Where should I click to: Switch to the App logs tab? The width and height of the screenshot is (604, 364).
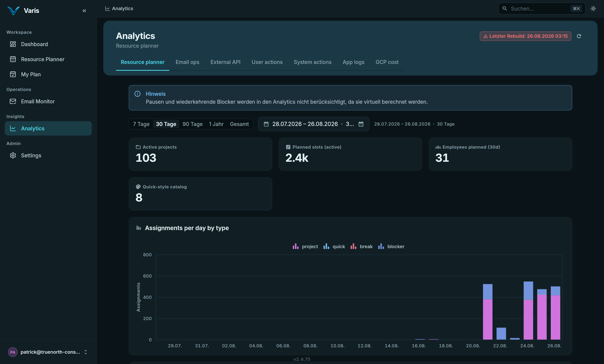click(x=353, y=62)
